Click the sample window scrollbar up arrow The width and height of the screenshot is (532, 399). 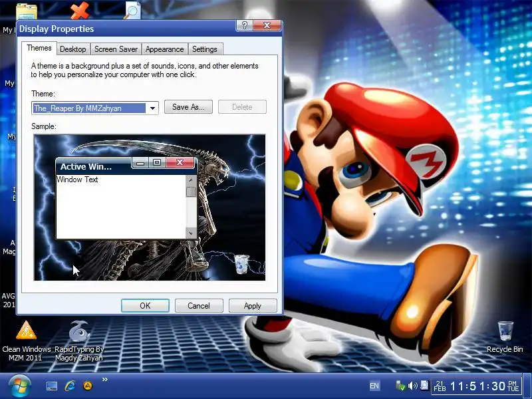coord(191,180)
